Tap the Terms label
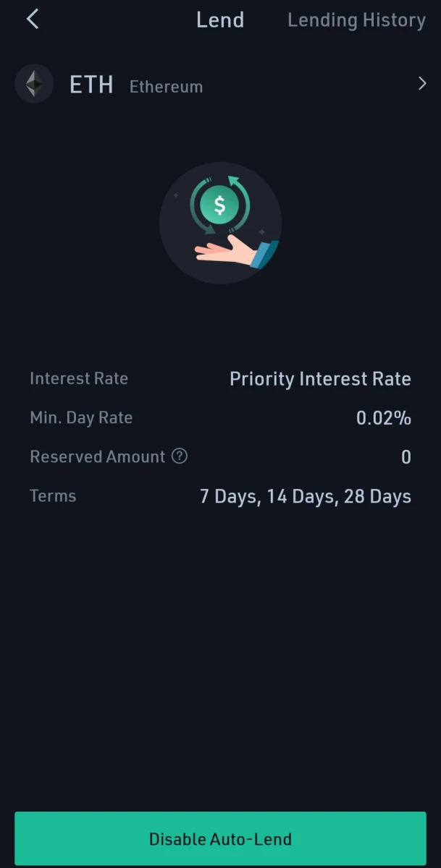This screenshot has height=868, width=441. 53,496
